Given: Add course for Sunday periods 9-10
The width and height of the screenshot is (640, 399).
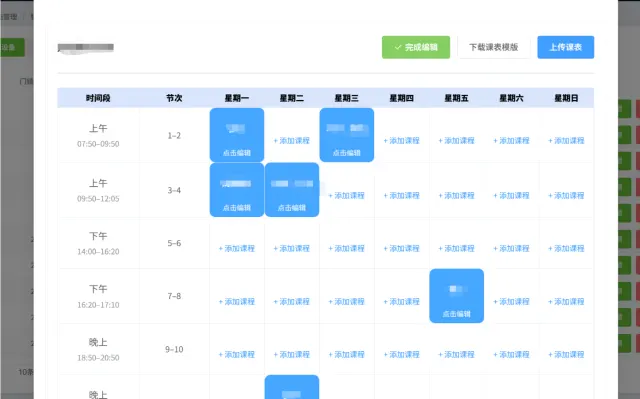Looking at the screenshot, I should 566,355.
